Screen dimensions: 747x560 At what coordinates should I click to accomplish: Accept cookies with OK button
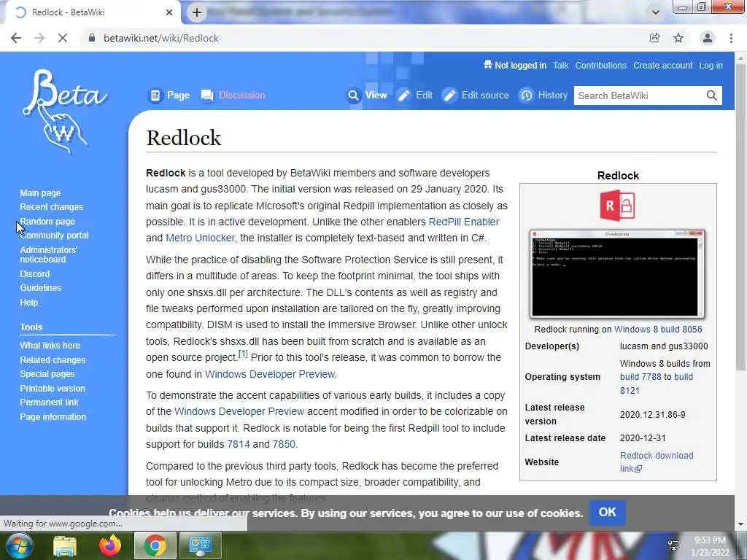tap(608, 513)
